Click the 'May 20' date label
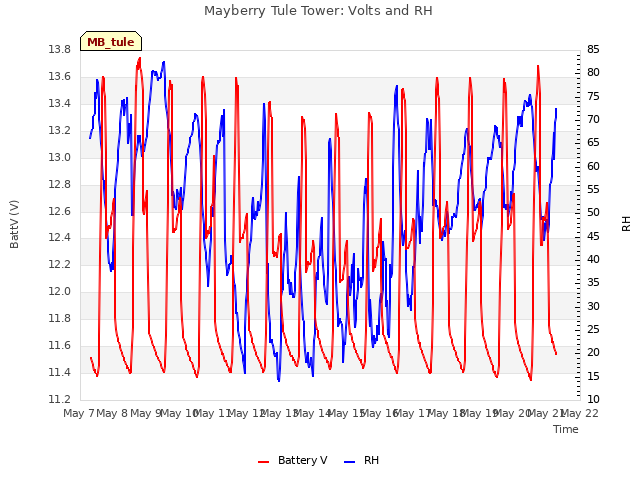 512,413
